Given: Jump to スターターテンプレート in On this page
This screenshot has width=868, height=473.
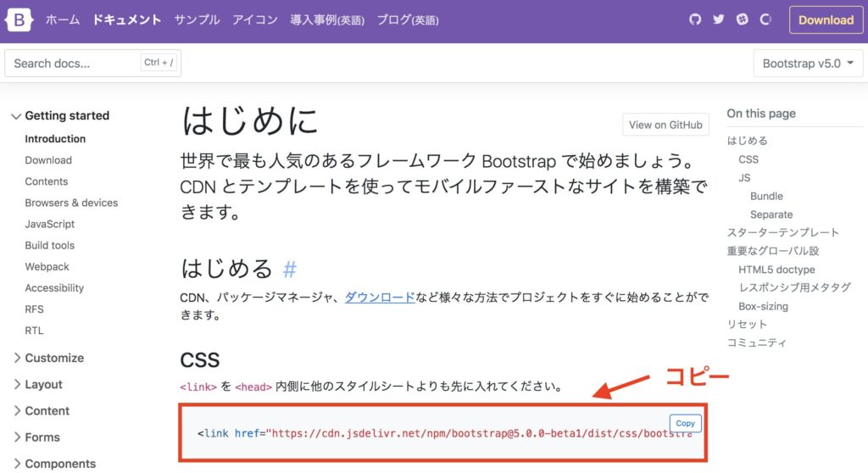Looking at the screenshot, I should pos(783,232).
